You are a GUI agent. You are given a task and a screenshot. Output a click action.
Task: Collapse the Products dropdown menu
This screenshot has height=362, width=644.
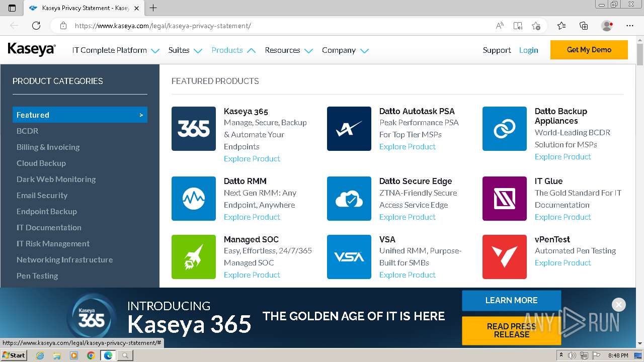coord(233,50)
